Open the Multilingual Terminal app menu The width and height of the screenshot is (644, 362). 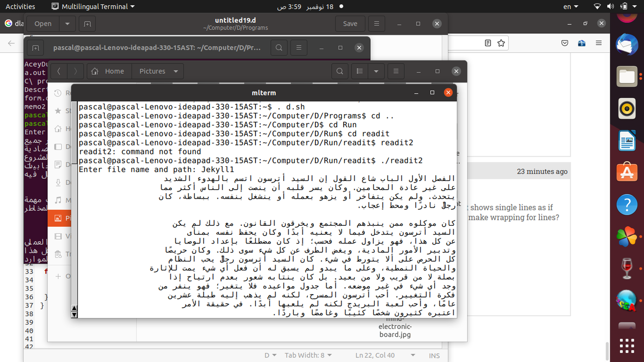(x=94, y=7)
